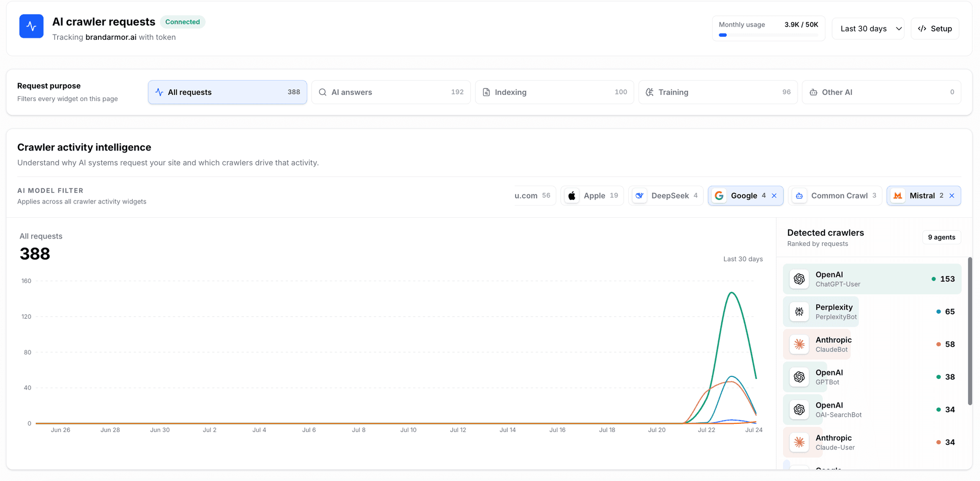Click the Monthly usage progress bar
The image size is (980, 481).
coord(768,35)
